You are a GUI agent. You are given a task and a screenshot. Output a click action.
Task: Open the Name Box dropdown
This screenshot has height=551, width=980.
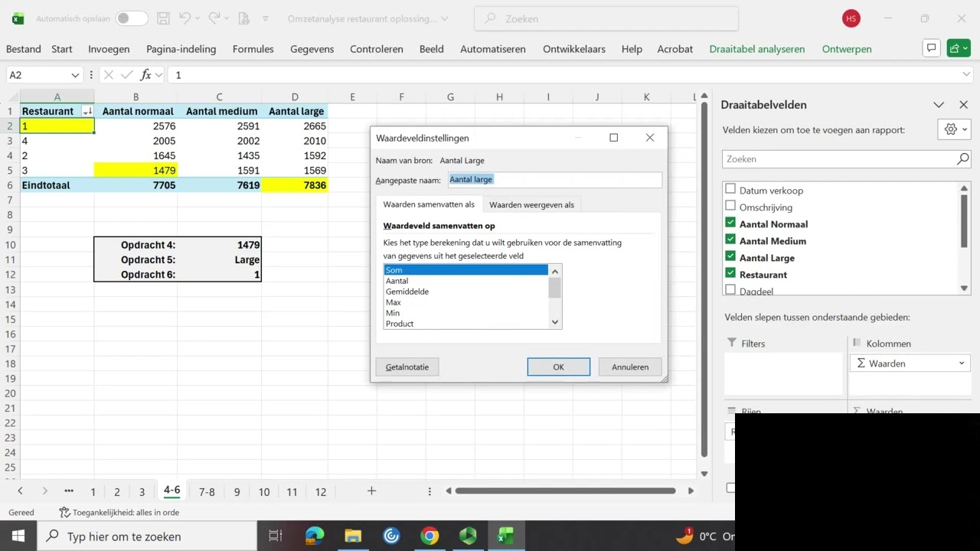[75, 75]
